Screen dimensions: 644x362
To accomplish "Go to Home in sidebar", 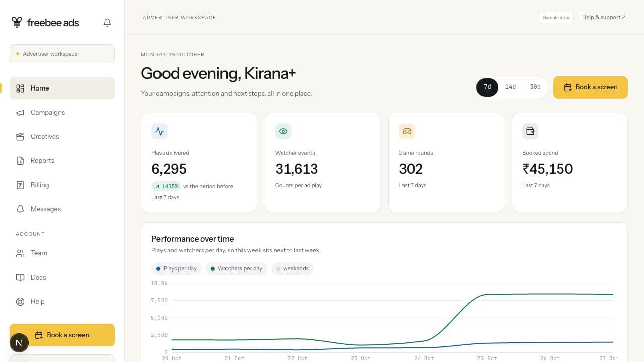I will 62,88.
